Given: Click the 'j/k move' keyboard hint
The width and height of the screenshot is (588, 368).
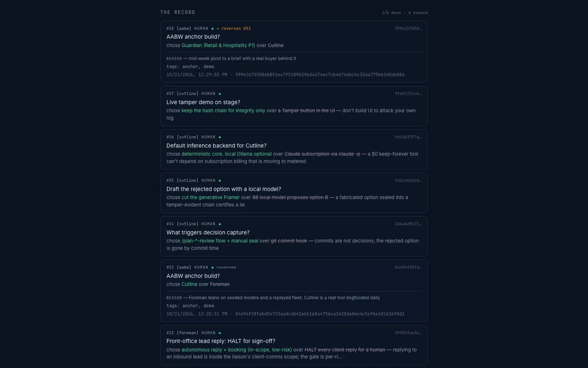Looking at the screenshot, I should click(391, 13).
